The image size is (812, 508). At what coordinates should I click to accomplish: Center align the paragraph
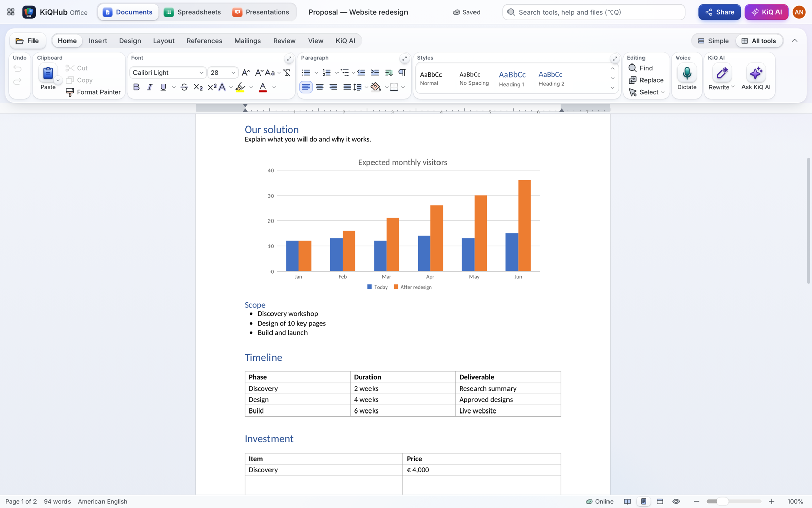pos(320,87)
